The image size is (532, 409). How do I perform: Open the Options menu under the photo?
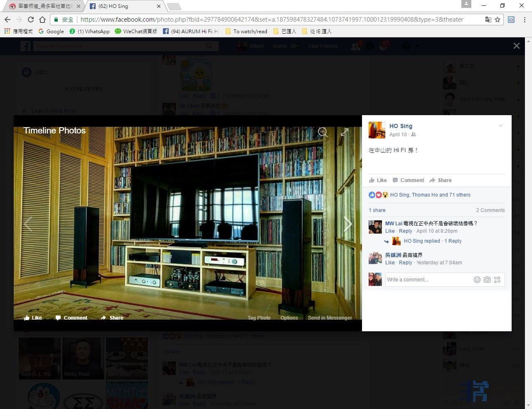[289, 318]
